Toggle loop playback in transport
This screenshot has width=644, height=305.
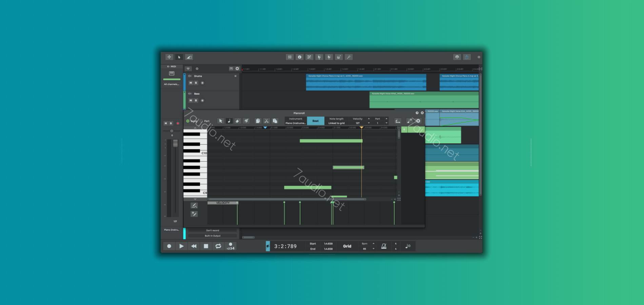[218, 246]
